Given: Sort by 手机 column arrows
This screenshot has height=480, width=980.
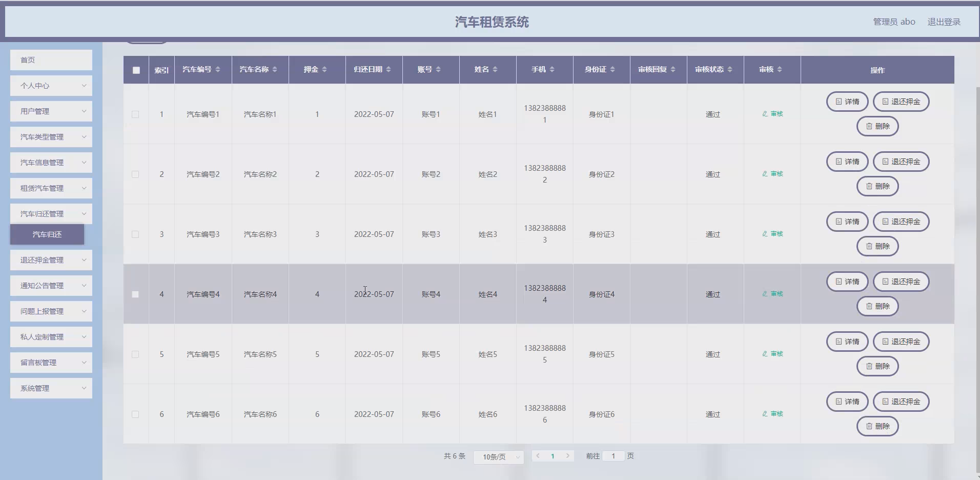Looking at the screenshot, I should coord(552,69).
